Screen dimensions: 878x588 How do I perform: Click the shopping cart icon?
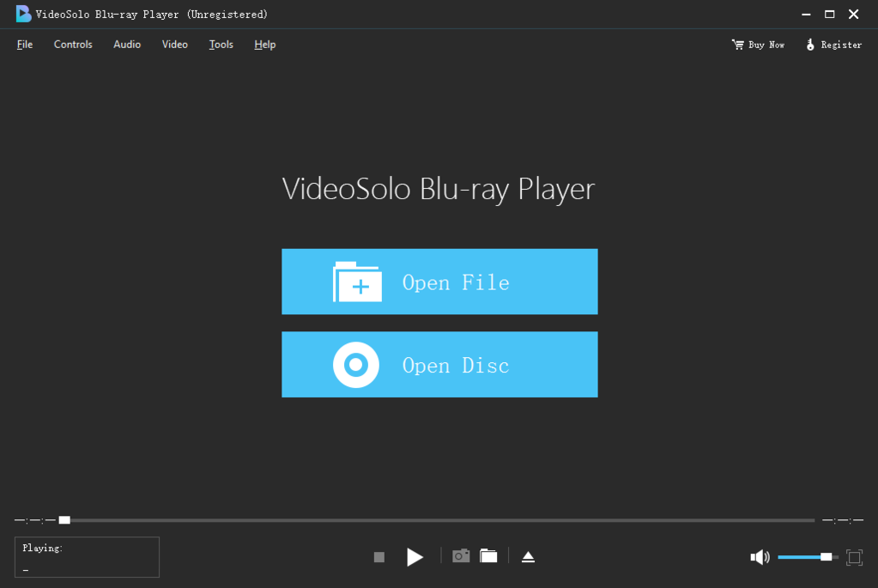click(738, 45)
